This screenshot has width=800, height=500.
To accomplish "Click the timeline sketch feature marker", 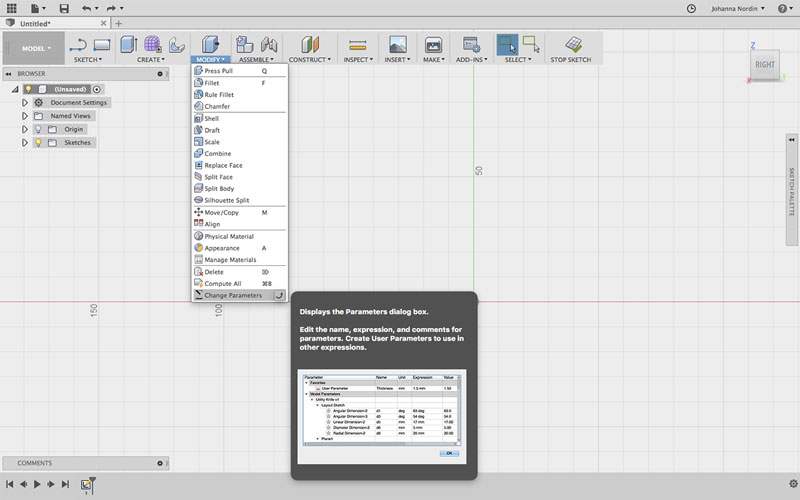I will pos(87,484).
